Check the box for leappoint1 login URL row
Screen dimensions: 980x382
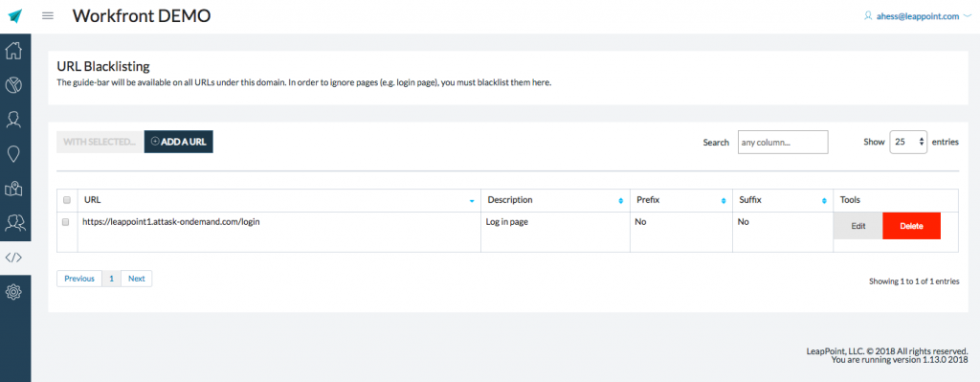[x=66, y=222]
